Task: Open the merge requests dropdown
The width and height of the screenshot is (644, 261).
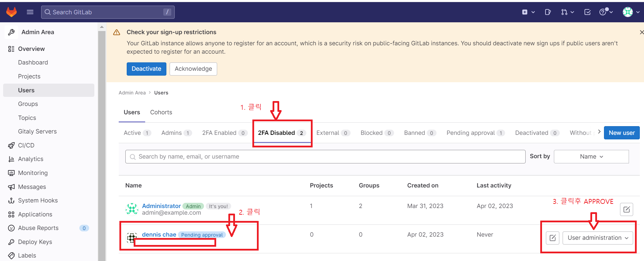Action: point(567,12)
